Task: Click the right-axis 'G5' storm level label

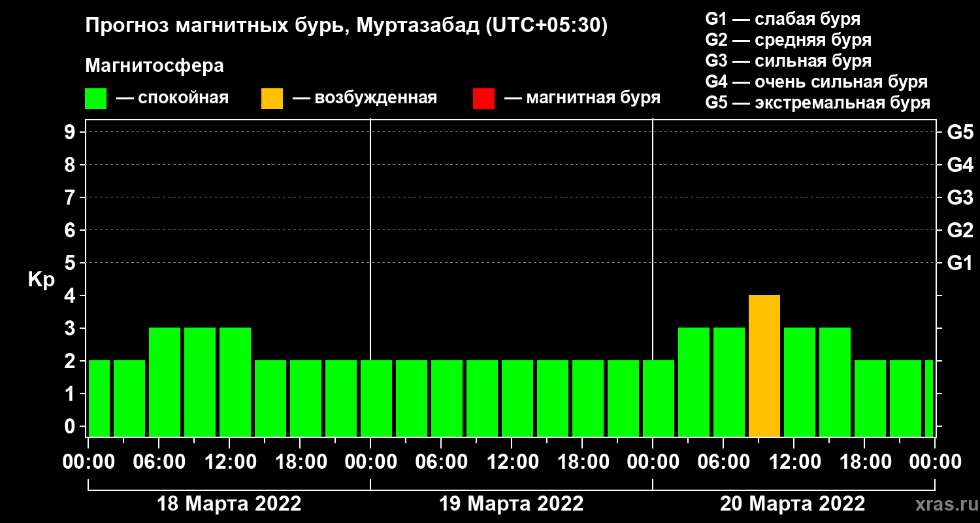Action: (x=960, y=132)
